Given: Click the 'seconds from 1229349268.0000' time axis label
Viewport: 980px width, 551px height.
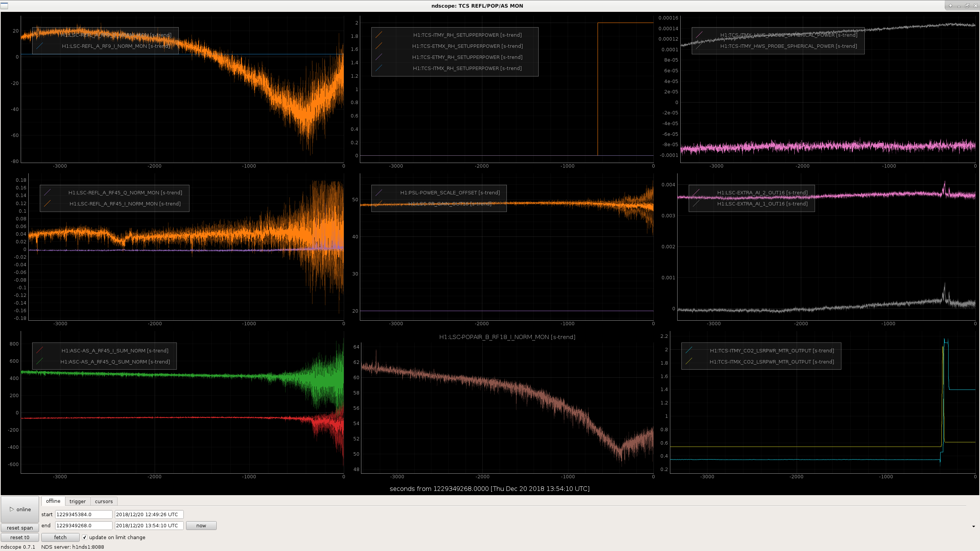Looking at the screenshot, I should click(x=490, y=489).
